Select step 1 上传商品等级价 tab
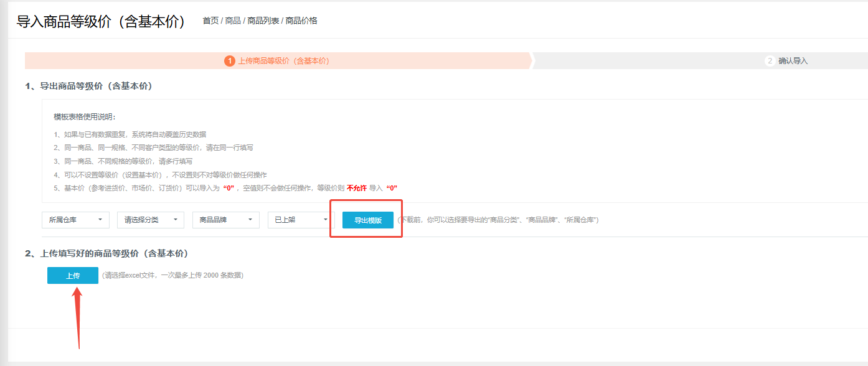The image size is (868, 366). (278, 60)
